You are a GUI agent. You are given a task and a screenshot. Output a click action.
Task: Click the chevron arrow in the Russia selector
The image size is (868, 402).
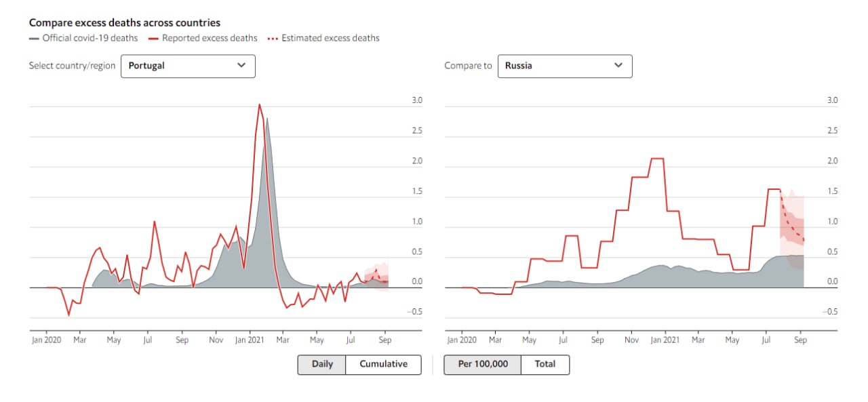coord(618,65)
